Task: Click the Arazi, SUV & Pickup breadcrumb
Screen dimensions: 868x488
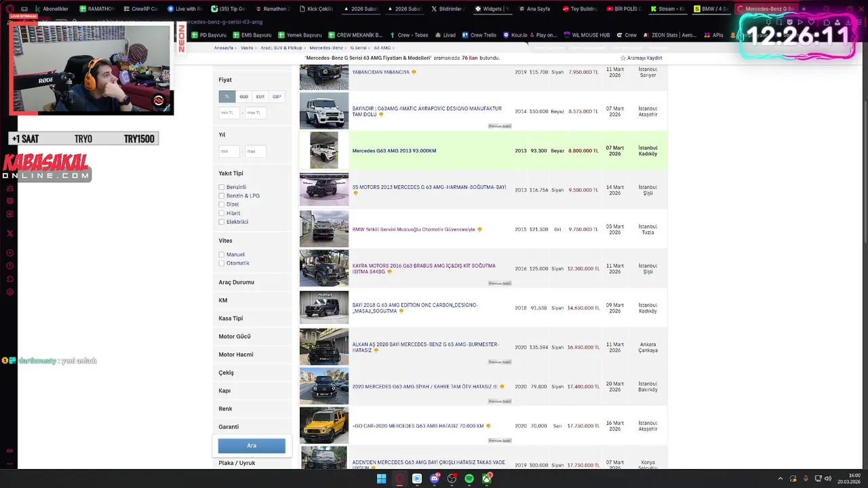Action: (x=281, y=48)
